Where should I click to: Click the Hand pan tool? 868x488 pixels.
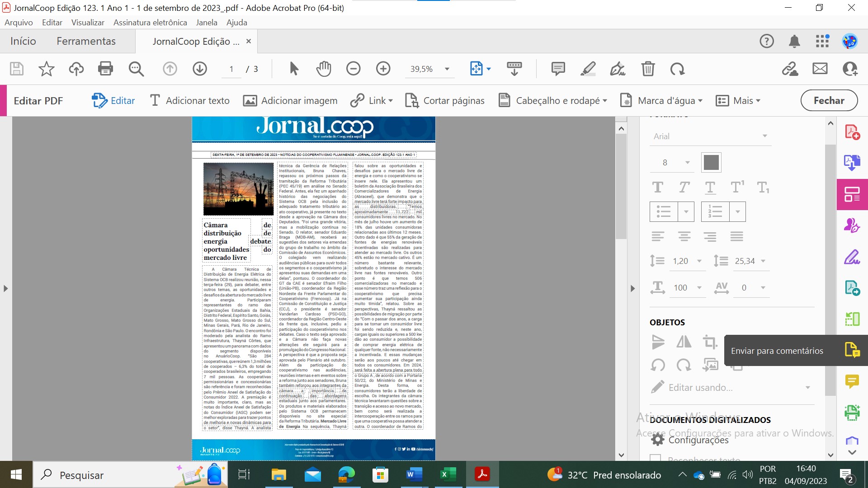[x=324, y=69]
